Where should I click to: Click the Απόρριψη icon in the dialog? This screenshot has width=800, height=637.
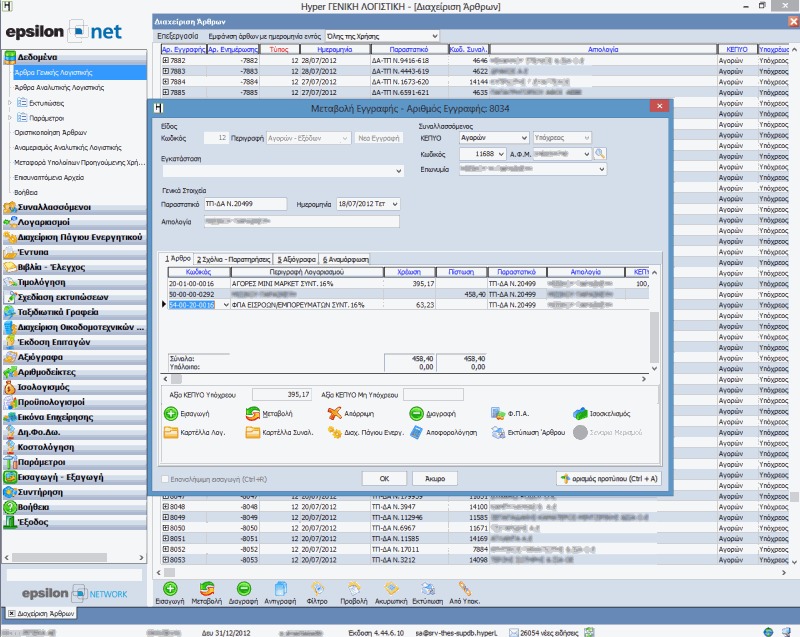pos(335,414)
